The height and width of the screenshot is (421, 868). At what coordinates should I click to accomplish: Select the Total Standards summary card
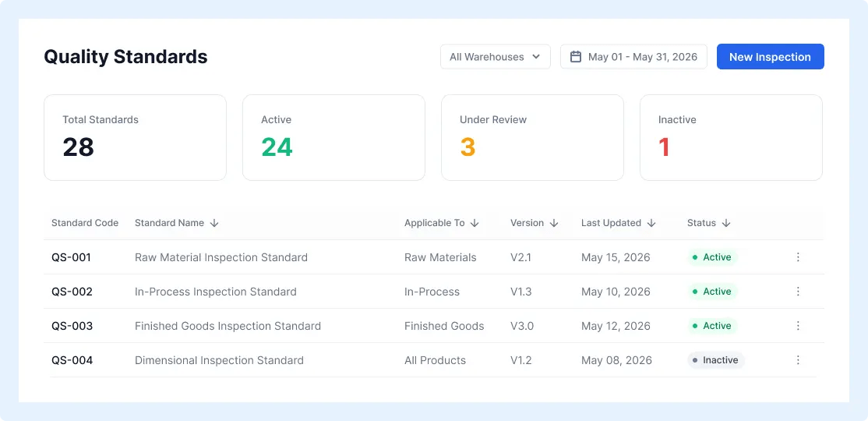tap(135, 137)
